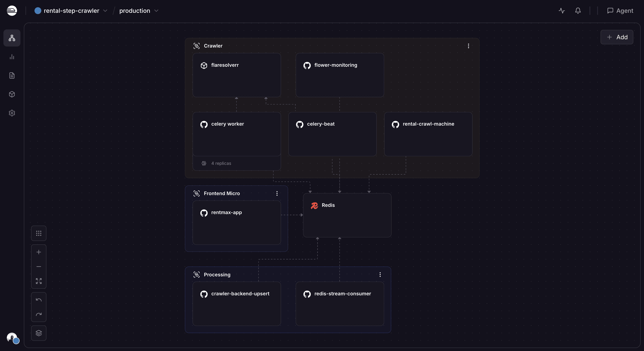The image size is (644, 351).
Task: Click the Crawler group title
Action: pos(213,46)
